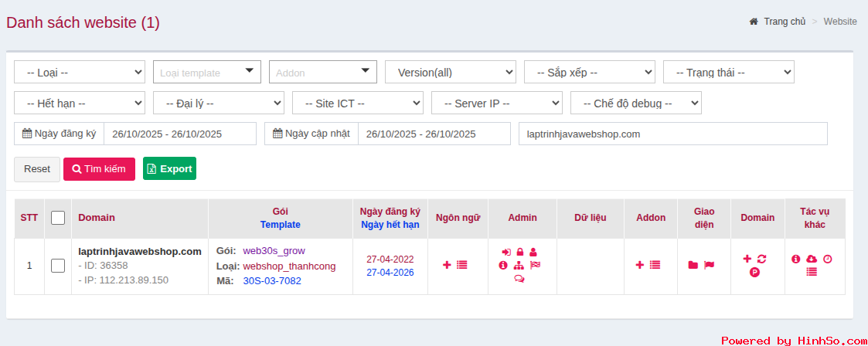Click the '- IP: 112.213.89.150' text
868x346 pixels.
(x=124, y=280)
